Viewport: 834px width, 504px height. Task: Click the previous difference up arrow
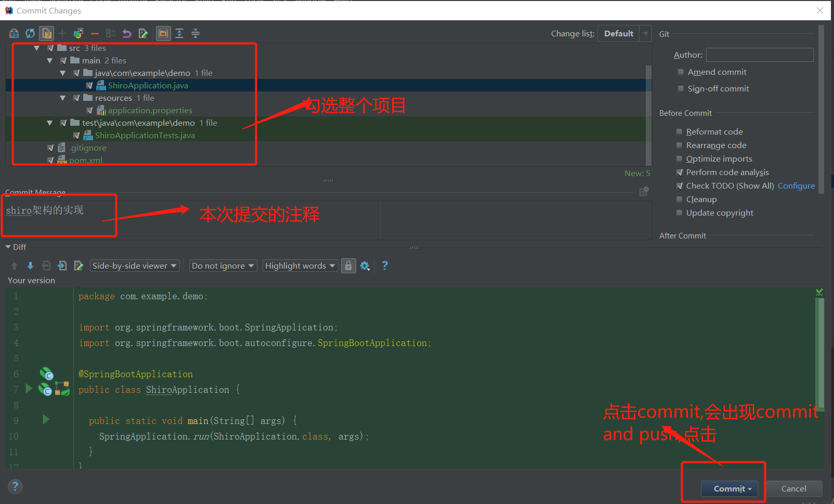click(14, 266)
